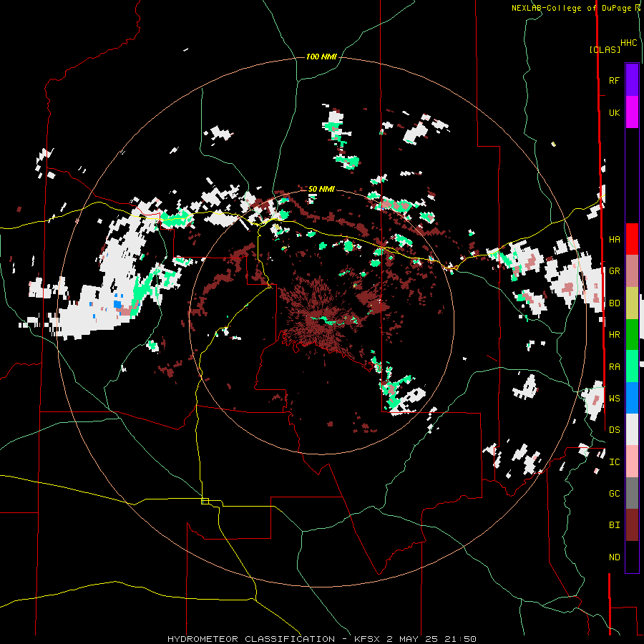Image resolution: width=644 pixels, height=644 pixels.
Task: Click the DS legend label
Action: pyautogui.click(x=614, y=430)
